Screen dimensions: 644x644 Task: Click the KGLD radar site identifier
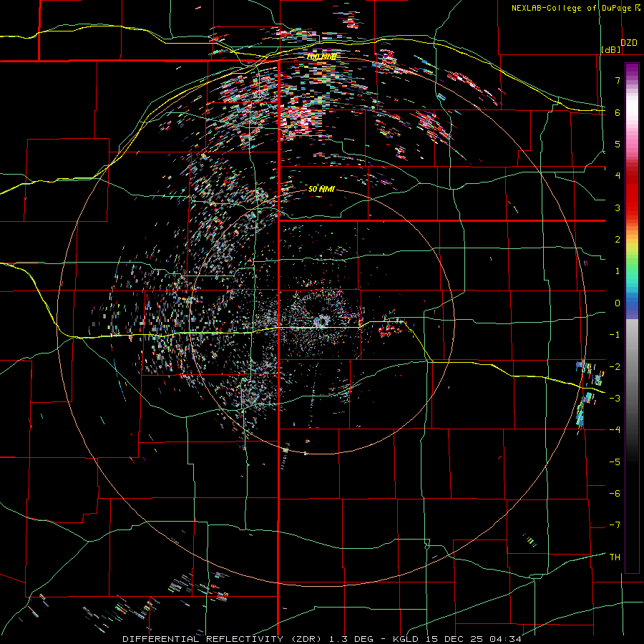click(x=406, y=639)
